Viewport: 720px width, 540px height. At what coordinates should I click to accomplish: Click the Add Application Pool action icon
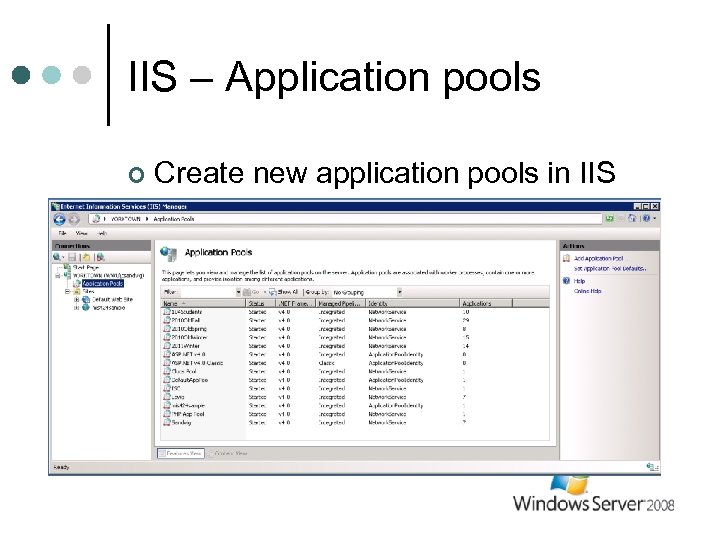566,259
